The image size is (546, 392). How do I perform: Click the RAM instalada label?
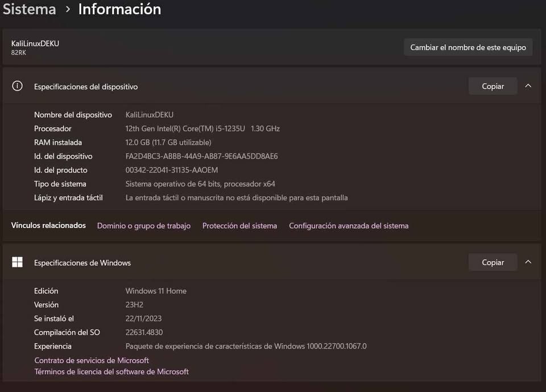58,142
